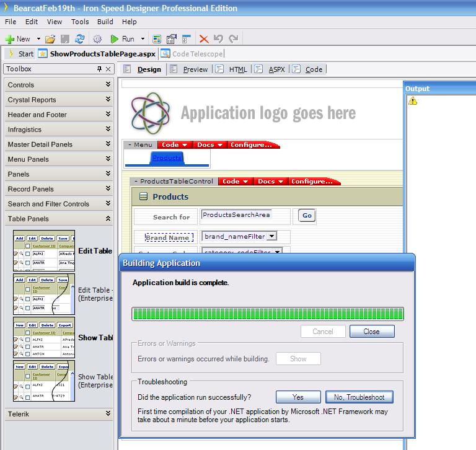Pin the Toolbox panel with pushpin icon
476x450 pixels.
click(99, 69)
